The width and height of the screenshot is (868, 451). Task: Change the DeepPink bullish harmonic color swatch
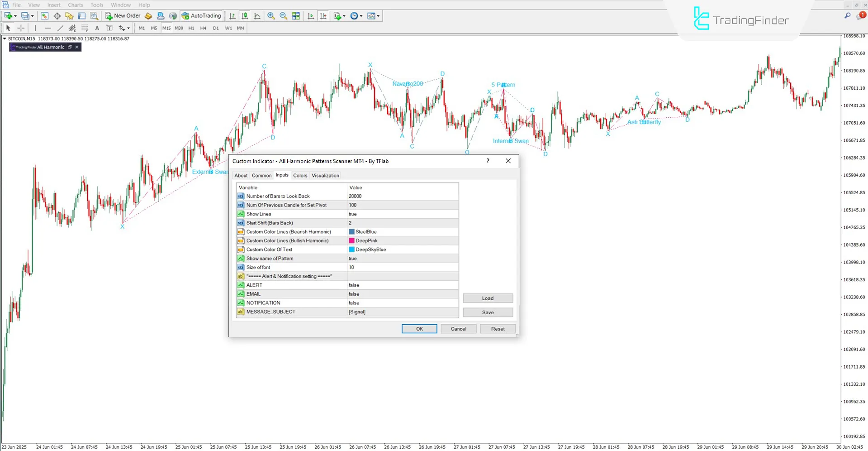(x=351, y=240)
